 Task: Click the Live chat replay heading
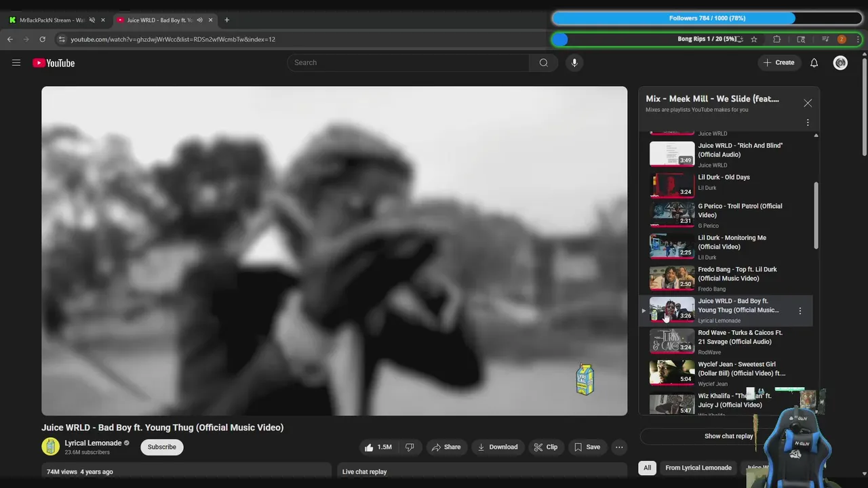tap(364, 472)
